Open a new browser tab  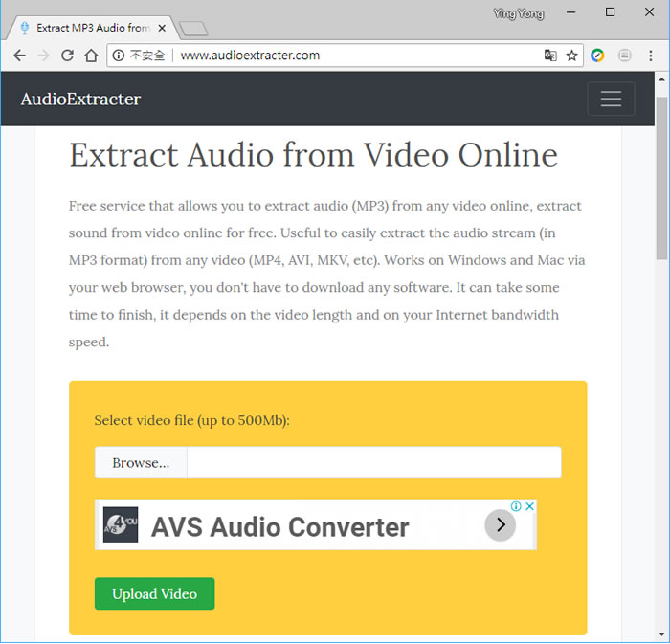point(193,29)
